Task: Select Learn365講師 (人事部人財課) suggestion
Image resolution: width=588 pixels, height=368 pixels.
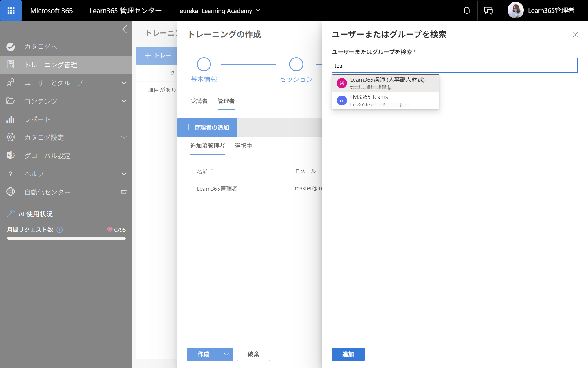Action: [385, 83]
